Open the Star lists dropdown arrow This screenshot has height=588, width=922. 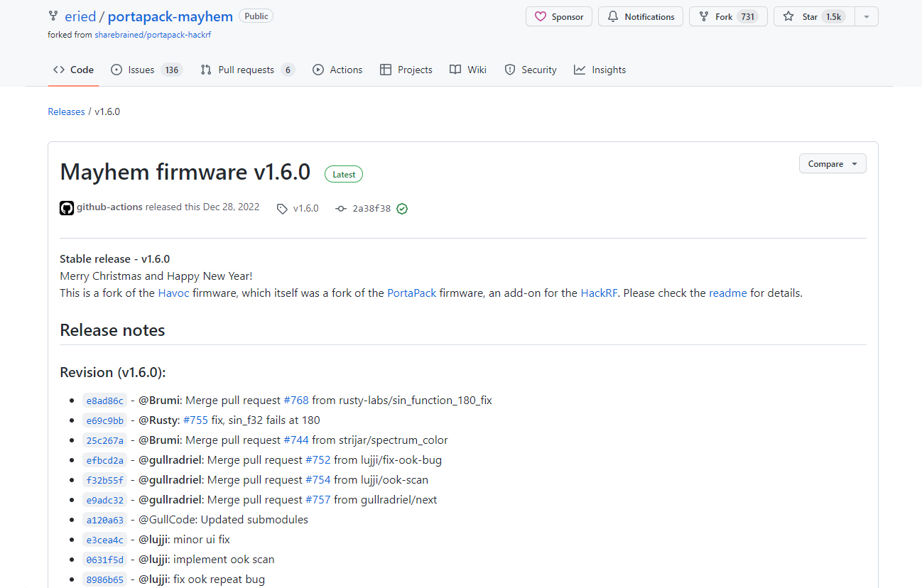pos(867,16)
